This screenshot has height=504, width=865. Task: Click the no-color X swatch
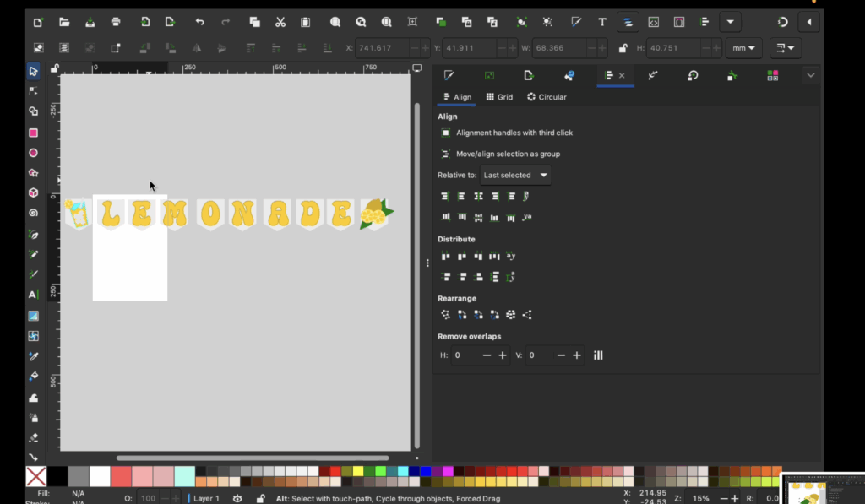pyautogui.click(x=35, y=476)
